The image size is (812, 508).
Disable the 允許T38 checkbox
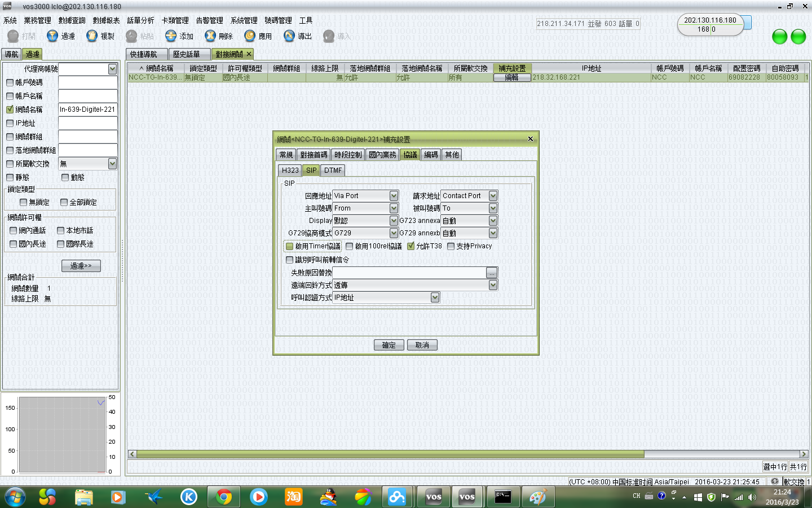tap(411, 246)
